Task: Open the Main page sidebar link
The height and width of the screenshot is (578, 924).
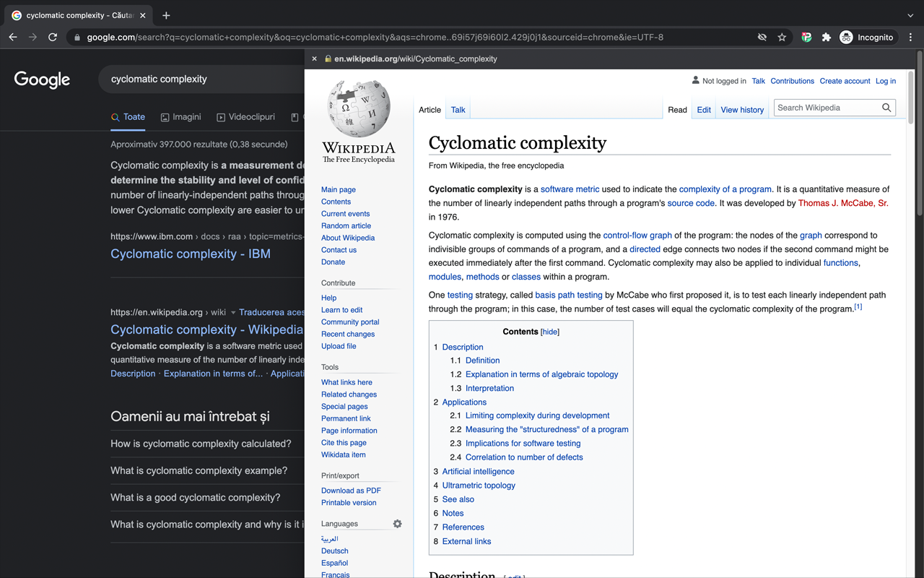Action: click(x=339, y=189)
